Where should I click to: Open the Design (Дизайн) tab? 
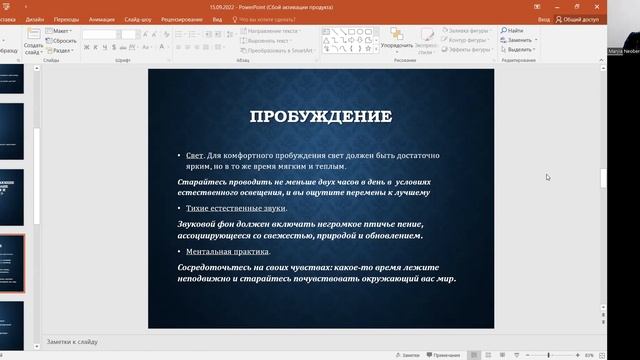click(35, 19)
